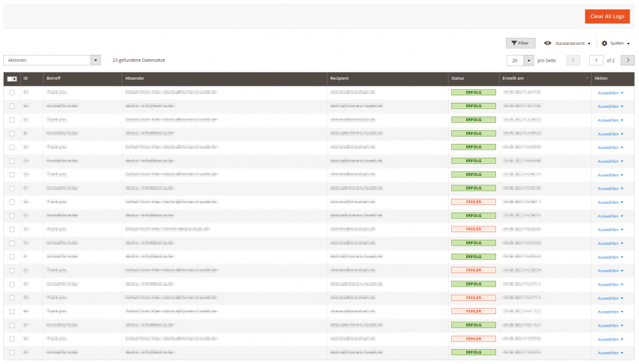Screen dimensions: 639x364
Task: Select the checkbox of the last row
Action: pyautogui.click(x=12, y=353)
